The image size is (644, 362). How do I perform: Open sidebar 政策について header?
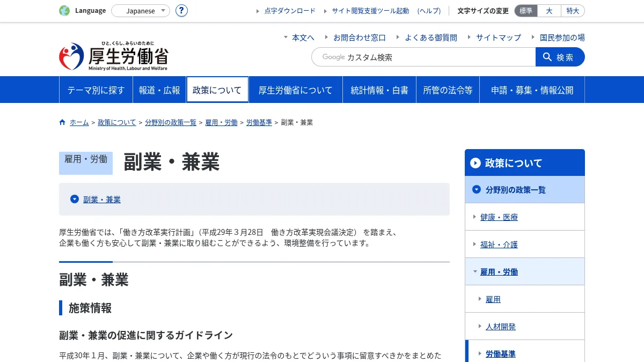point(525,162)
